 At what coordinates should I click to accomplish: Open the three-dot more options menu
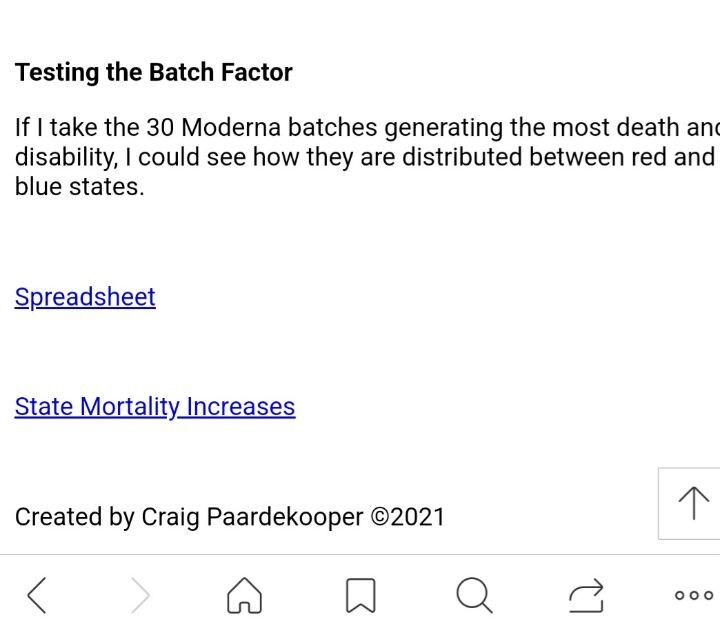pos(694,596)
